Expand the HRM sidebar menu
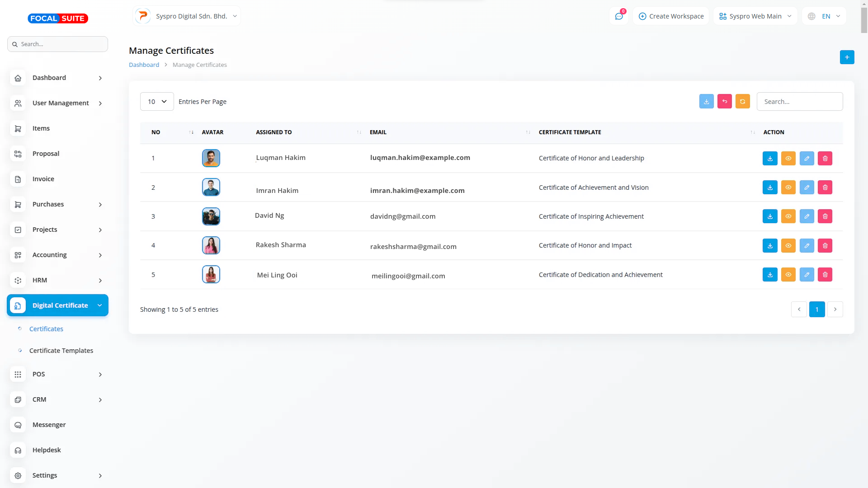This screenshot has height=488, width=868. coord(57,280)
